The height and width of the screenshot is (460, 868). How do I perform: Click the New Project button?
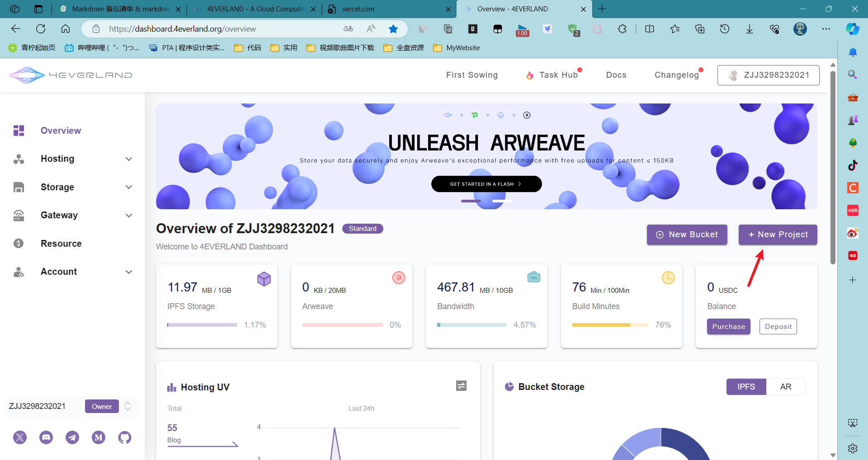click(778, 235)
